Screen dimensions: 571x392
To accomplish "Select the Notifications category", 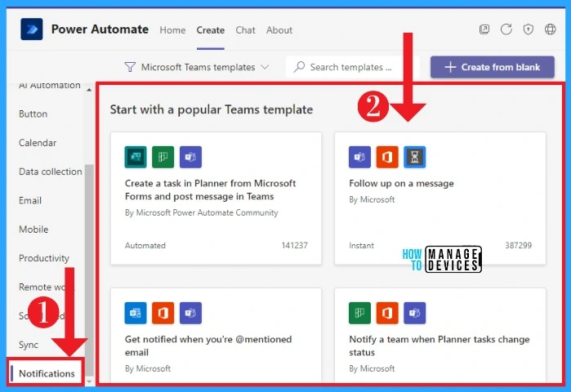I will (47, 373).
